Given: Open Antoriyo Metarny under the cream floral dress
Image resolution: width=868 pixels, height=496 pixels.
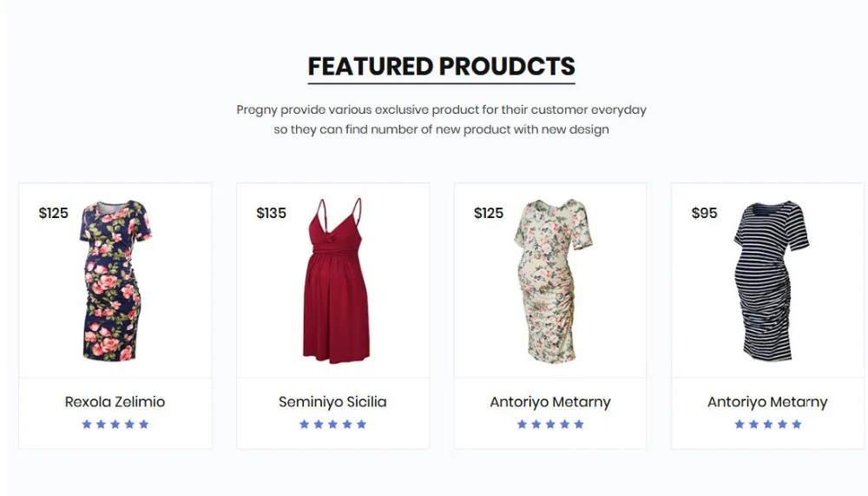Looking at the screenshot, I should (550, 402).
